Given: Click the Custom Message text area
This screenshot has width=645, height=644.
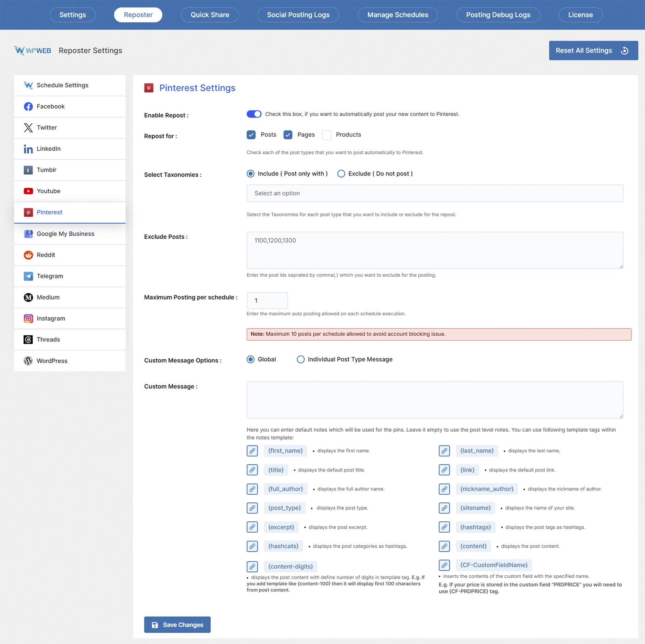Looking at the screenshot, I should click(x=435, y=400).
